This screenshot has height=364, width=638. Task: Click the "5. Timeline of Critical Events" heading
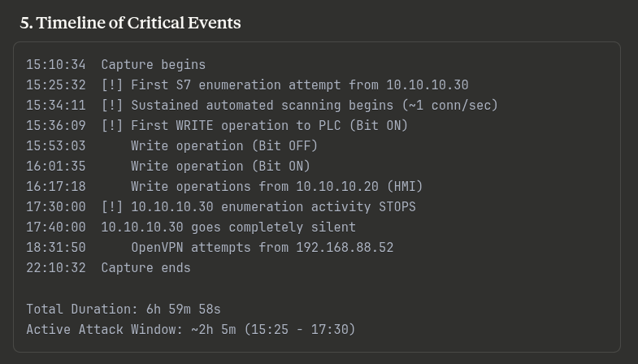(130, 23)
